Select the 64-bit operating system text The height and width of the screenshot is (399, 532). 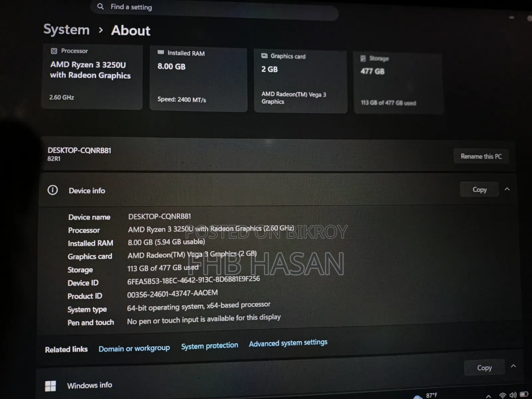pyautogui.click(x=199, y=306)
